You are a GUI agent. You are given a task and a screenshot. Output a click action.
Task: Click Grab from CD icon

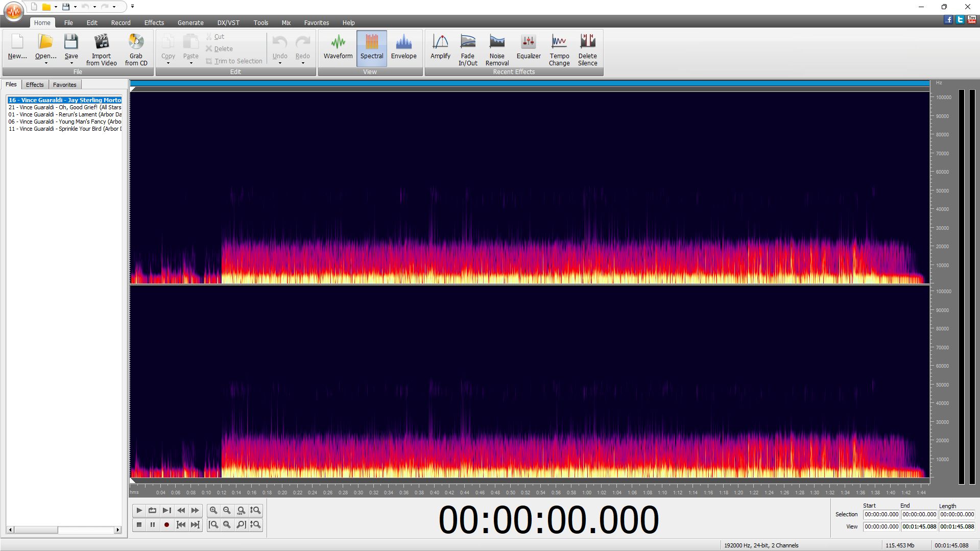tap(136, 50)
